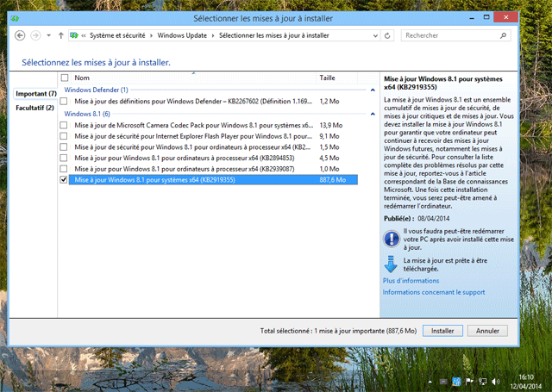Check the Windows Defender definitions update
The width and height of the screenshot is (552, 392).
tap(63, 101)
